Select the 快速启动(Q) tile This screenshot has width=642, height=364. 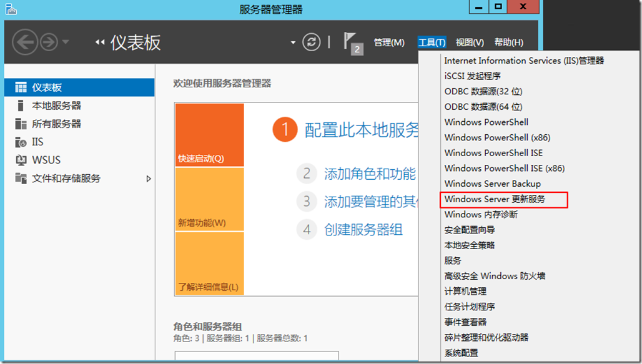click(209, 135)
